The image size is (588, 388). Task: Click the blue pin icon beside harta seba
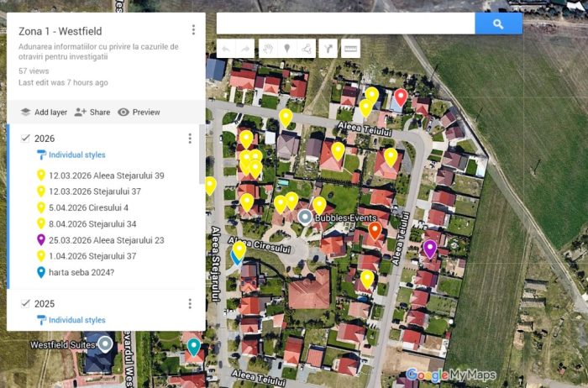(41, 272)
